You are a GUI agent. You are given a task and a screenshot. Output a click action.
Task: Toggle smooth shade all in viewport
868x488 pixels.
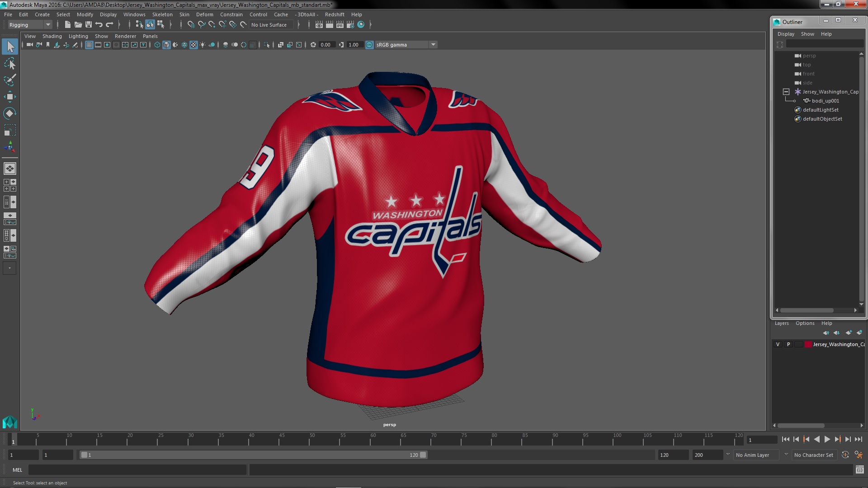click(166, 45)
